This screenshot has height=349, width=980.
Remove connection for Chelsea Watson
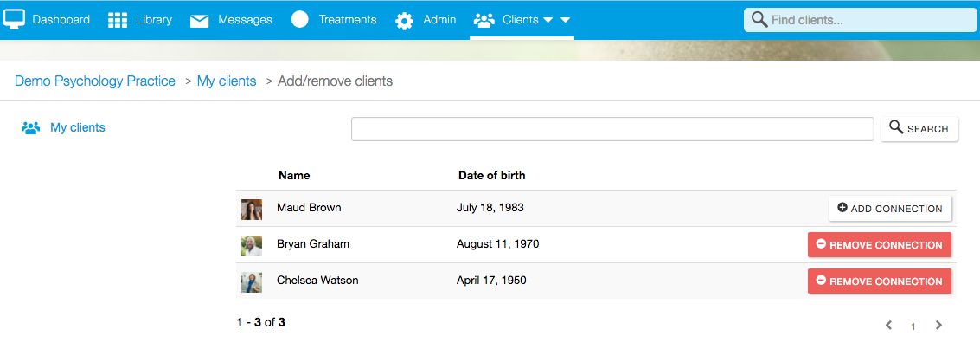[x=880, y=281]
